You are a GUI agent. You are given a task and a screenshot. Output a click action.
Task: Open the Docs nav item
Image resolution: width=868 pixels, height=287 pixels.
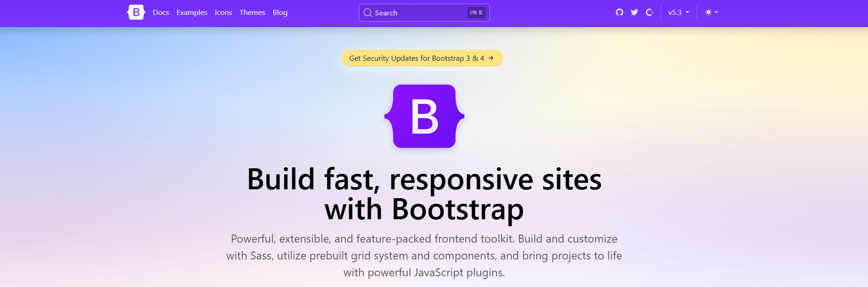[161, 13]
